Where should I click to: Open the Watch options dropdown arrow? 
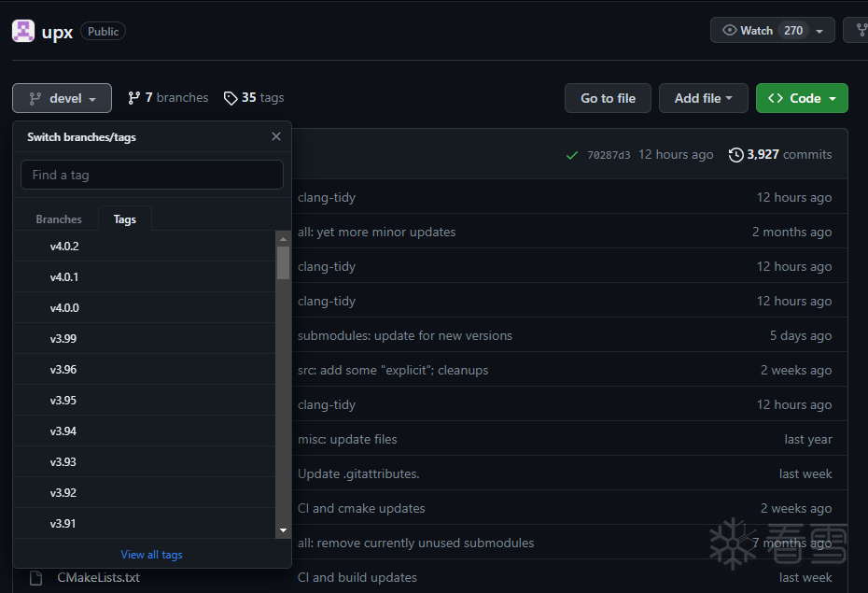(x=819, y=31)
